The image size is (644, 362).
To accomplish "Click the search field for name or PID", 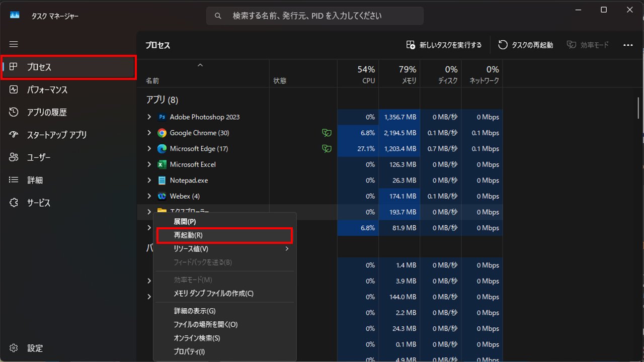I will pos(314,16).
